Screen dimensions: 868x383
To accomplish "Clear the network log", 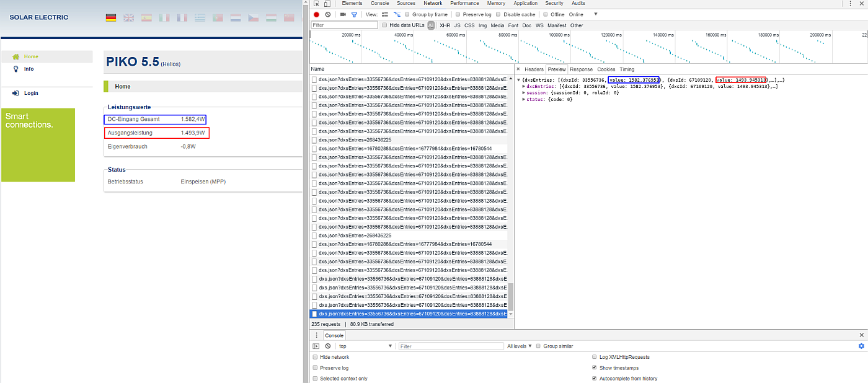I will pos(328,14).
